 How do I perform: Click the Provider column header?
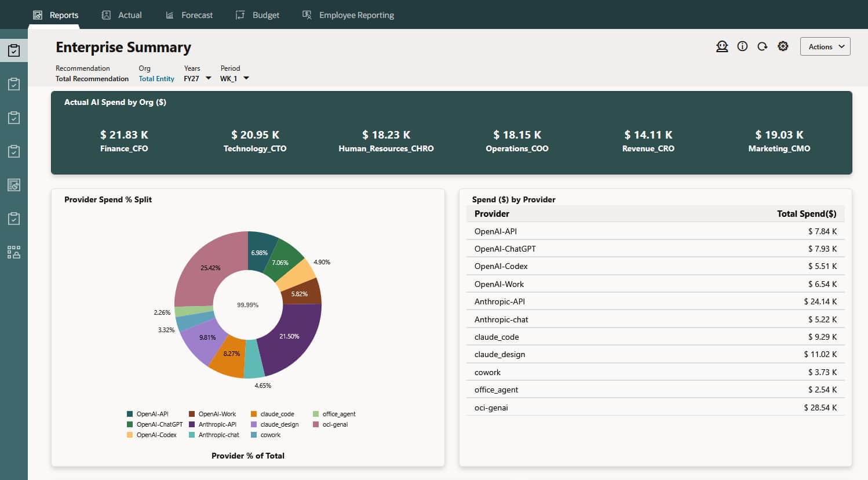pos(492,213)
